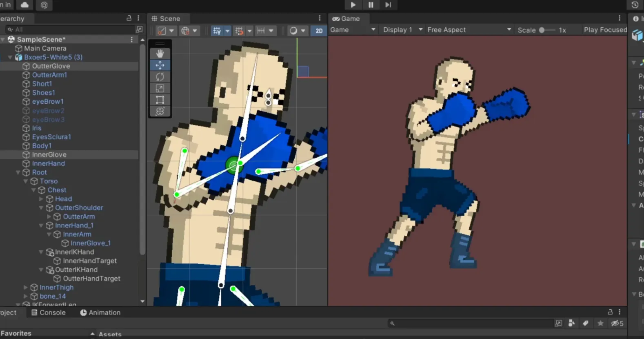Click the Play button

click(353, 5)
